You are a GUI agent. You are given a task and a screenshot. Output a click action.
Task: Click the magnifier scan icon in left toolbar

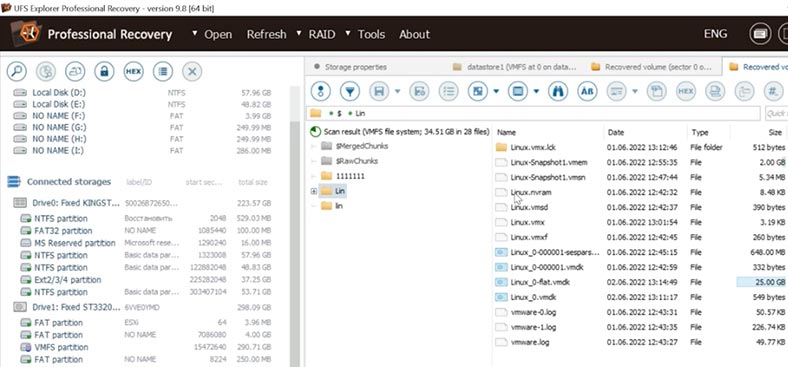click(x=17, y=71)
